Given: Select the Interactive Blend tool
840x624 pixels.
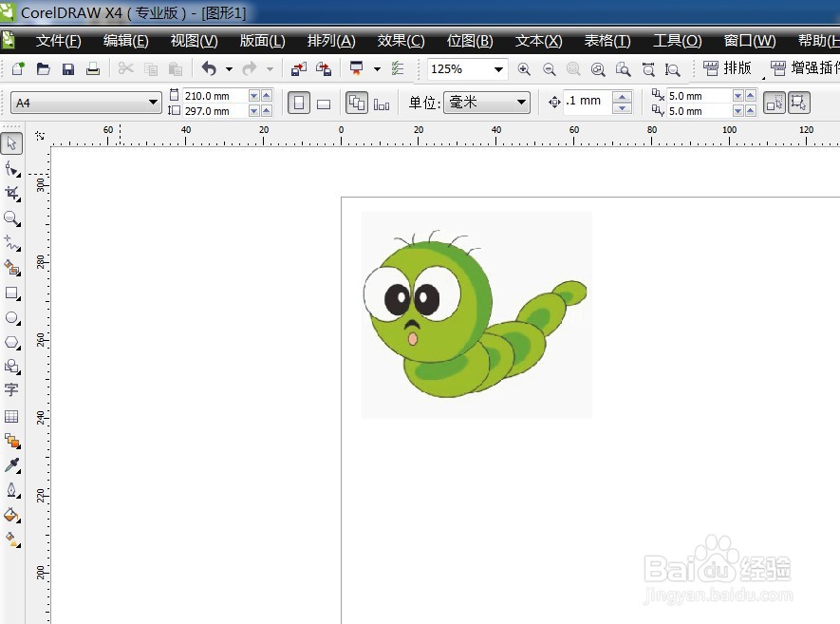Looking at the screenshot, I should [x=12, y=441].
